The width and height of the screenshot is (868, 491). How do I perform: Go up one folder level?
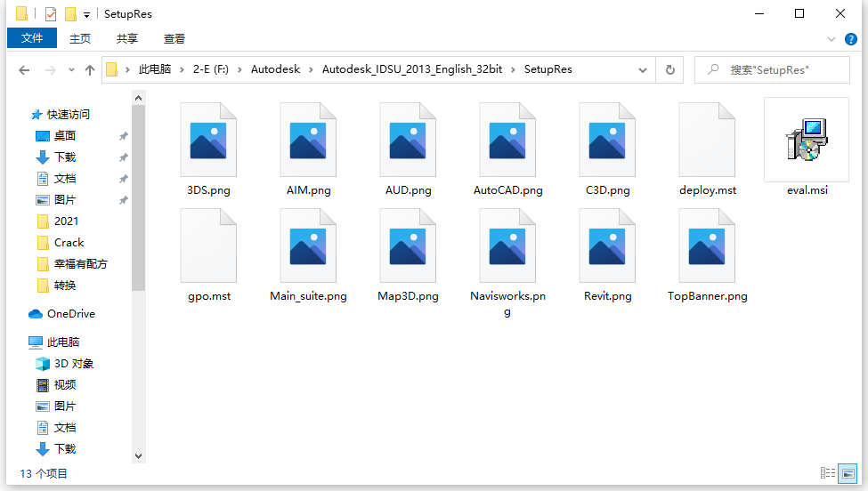click(x=90, y=70)
